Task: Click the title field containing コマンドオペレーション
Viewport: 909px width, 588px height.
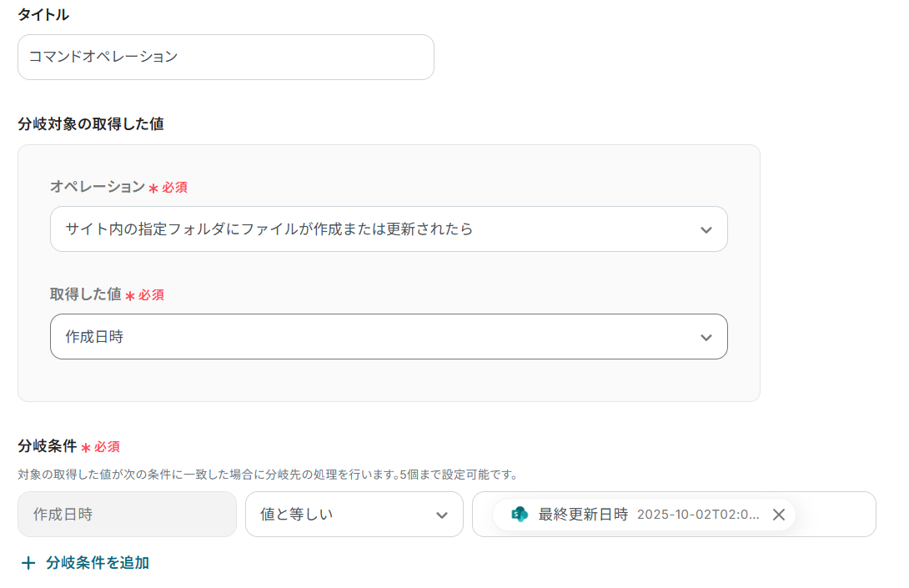Action: pos(225,57)
